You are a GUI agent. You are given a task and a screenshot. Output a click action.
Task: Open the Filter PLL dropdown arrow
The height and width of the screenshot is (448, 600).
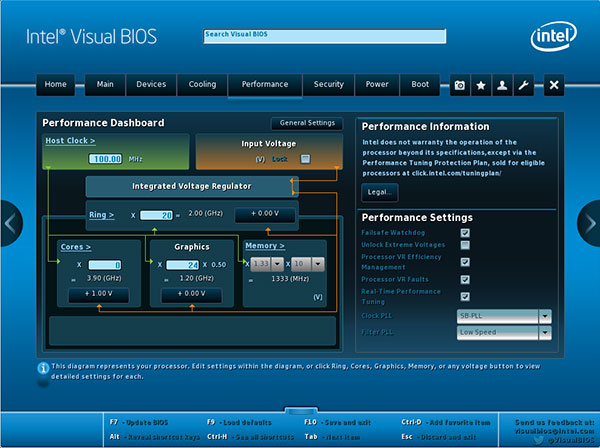click(545, 332)
